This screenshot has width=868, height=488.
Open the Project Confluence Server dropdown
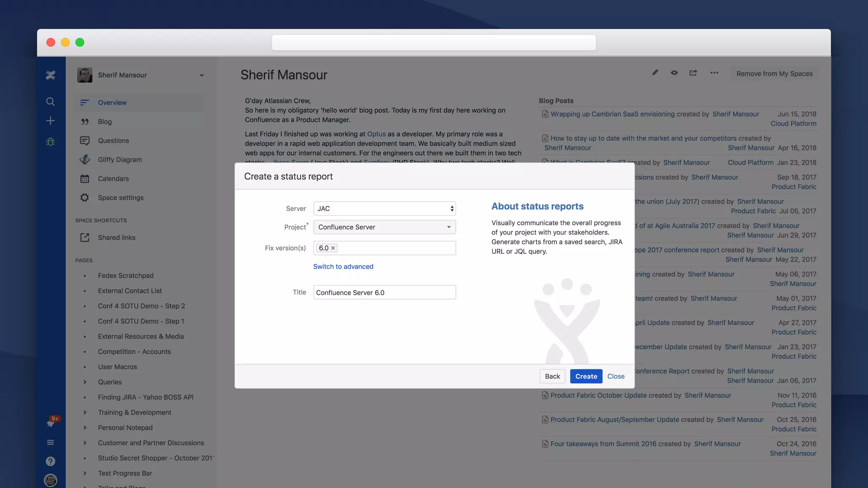coord(384,227)
